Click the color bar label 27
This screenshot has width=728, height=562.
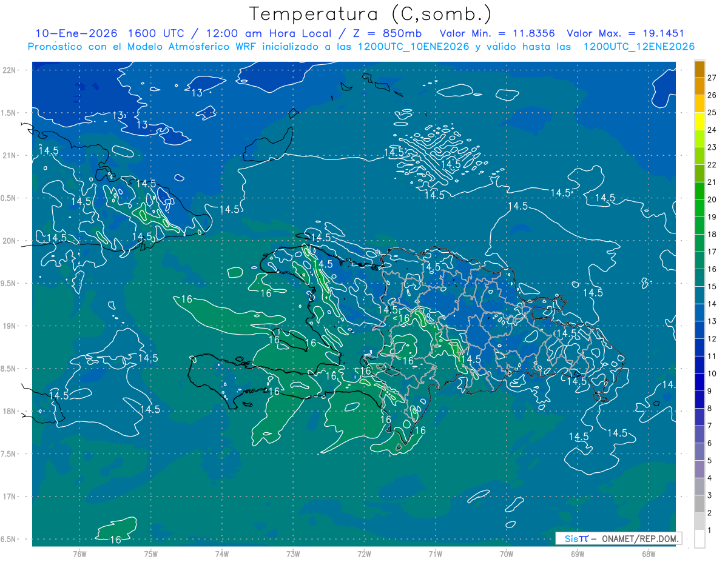point(712,78)
